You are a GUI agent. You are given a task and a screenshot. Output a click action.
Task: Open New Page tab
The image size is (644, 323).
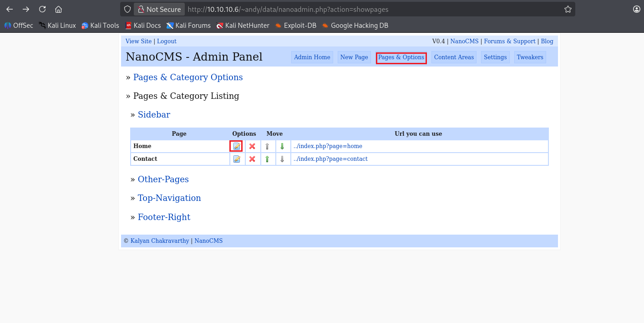[354, 57]
